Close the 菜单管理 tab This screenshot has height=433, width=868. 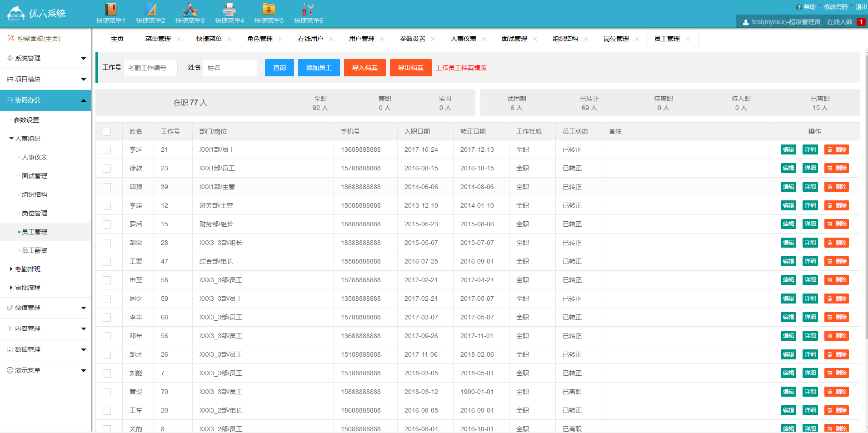point(179,39)
